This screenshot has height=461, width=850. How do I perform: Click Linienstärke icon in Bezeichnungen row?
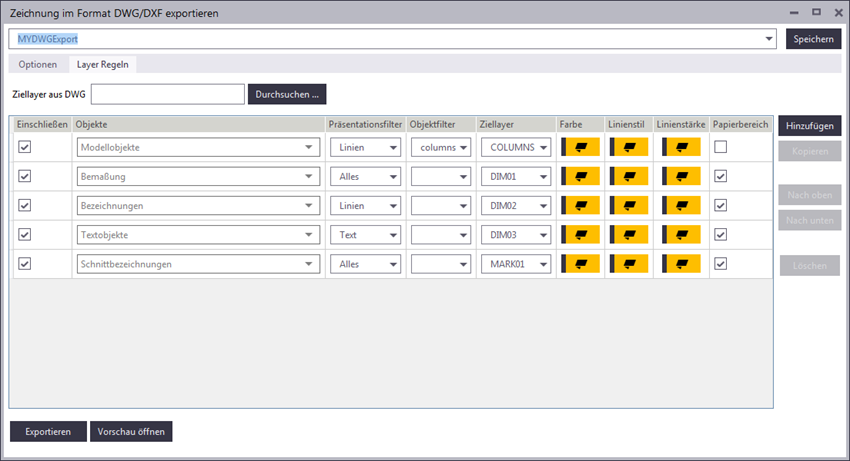pos(680,205)
